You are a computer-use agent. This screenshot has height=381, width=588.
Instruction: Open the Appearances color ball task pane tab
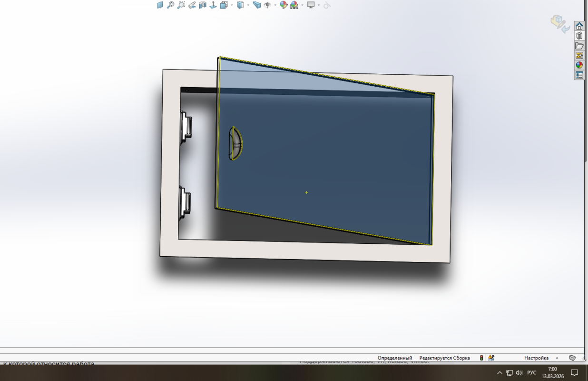[579, 65]
